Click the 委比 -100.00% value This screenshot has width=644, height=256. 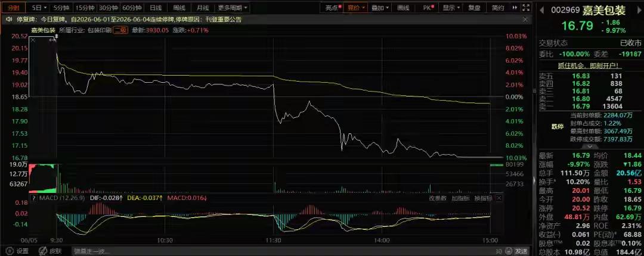(x=576, y=54)
